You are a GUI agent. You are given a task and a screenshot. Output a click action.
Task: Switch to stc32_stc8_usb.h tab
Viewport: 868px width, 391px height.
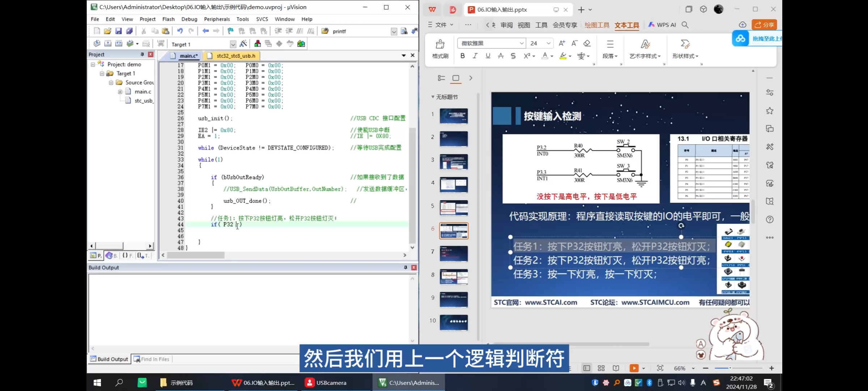[236, 56]
